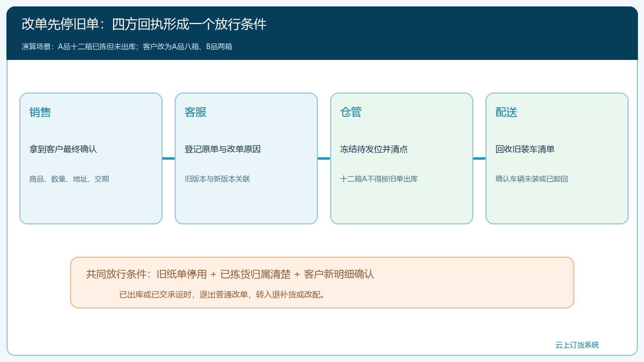The height and width of the screenshot is (362, 644).
Task: Select the subtitle line starting with 演算场景
Action: pyautogui.click(x=127, y=47)
